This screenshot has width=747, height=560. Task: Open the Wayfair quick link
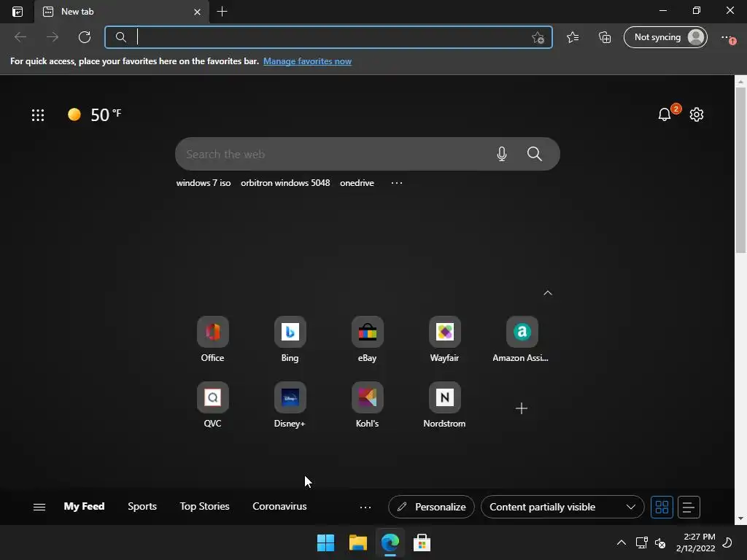444,340
